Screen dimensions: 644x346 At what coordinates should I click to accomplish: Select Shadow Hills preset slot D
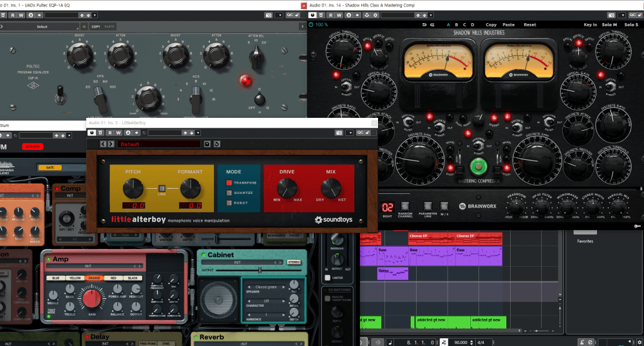[x=472, y=24]
